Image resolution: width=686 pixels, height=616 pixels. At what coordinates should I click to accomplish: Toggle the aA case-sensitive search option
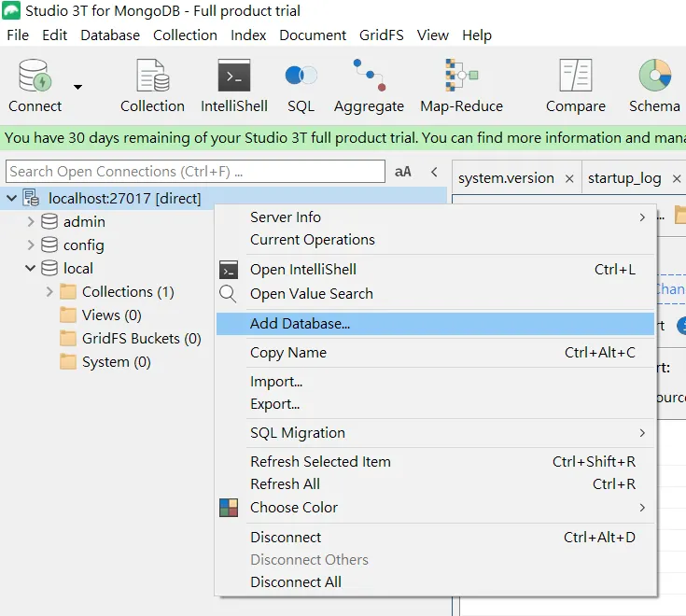[x=403, y=172]
